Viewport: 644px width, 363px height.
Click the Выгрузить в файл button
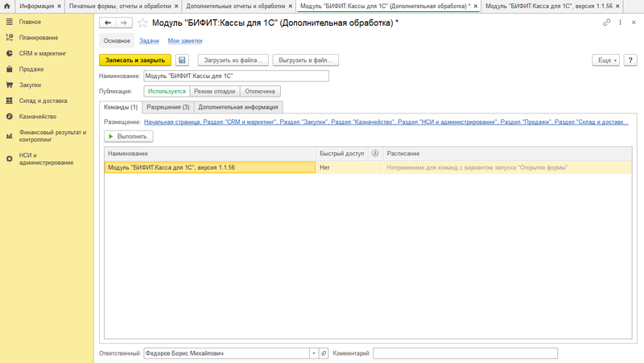tap(306, 60)
